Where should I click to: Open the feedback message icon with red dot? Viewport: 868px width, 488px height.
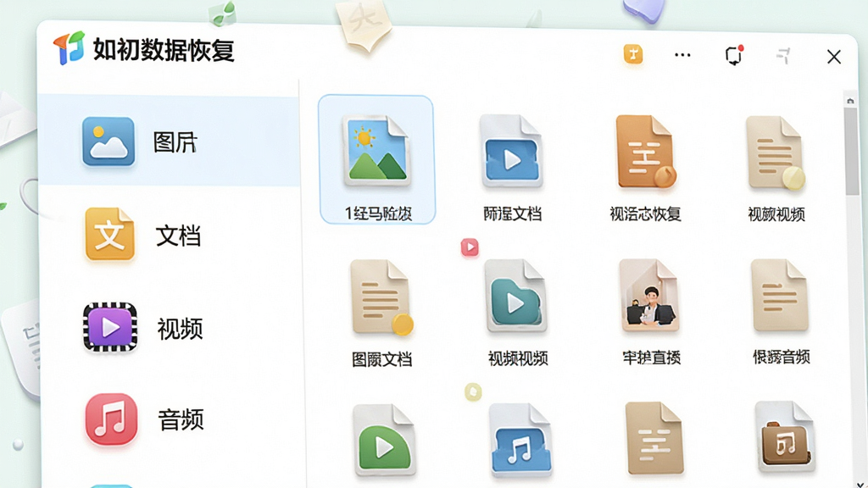pyautogui.click(x=734, y=55)
